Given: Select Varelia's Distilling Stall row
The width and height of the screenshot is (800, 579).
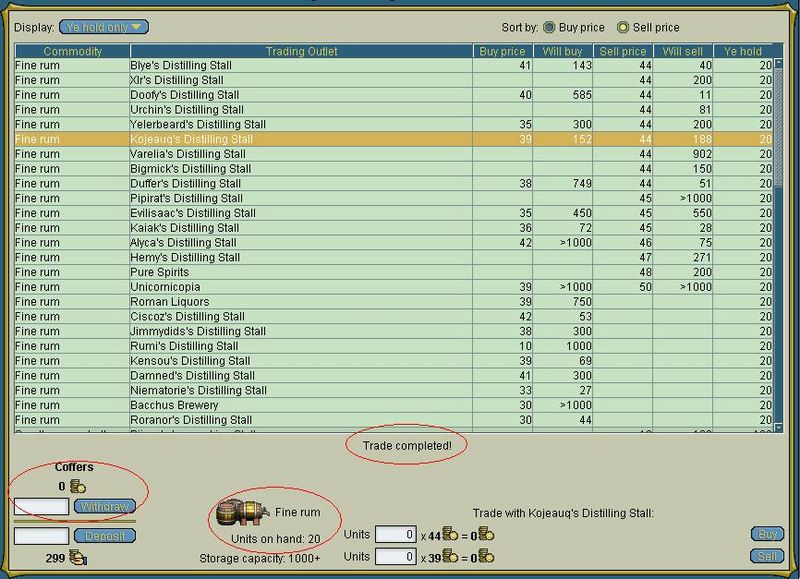Looking at the screenshot, I should 394,154.
